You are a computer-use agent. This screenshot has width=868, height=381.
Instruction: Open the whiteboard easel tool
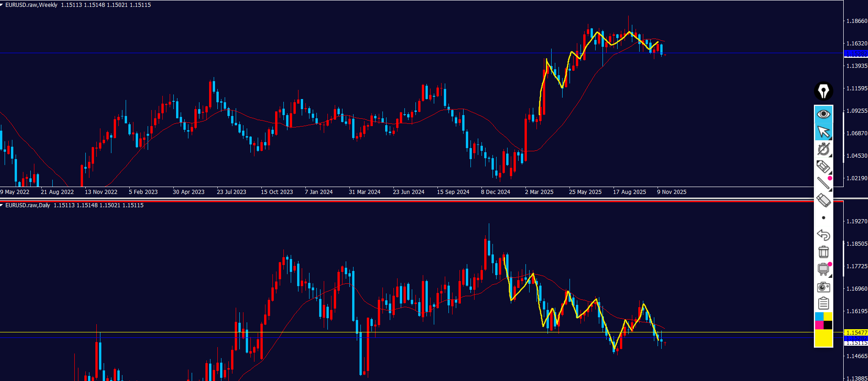coord(823,269)
